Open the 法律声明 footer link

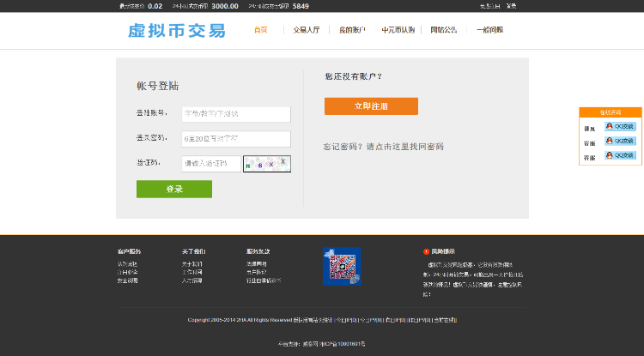click(256, 264)
